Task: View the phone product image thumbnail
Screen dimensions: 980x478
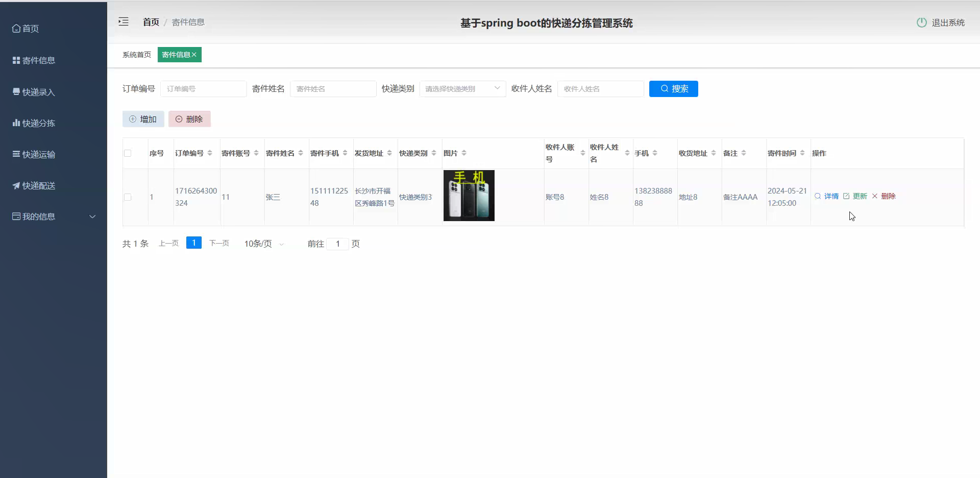Action: 468,196
